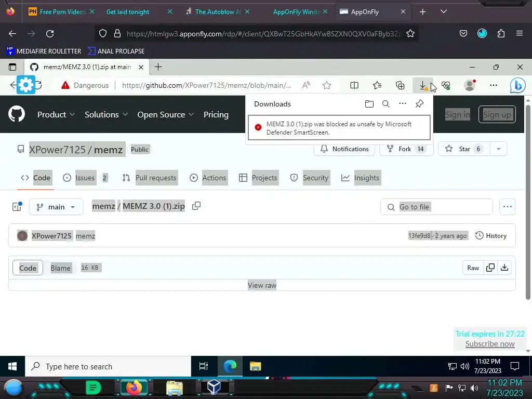Open file History link
Screen dimensions: 532x399
pos(491,236)
